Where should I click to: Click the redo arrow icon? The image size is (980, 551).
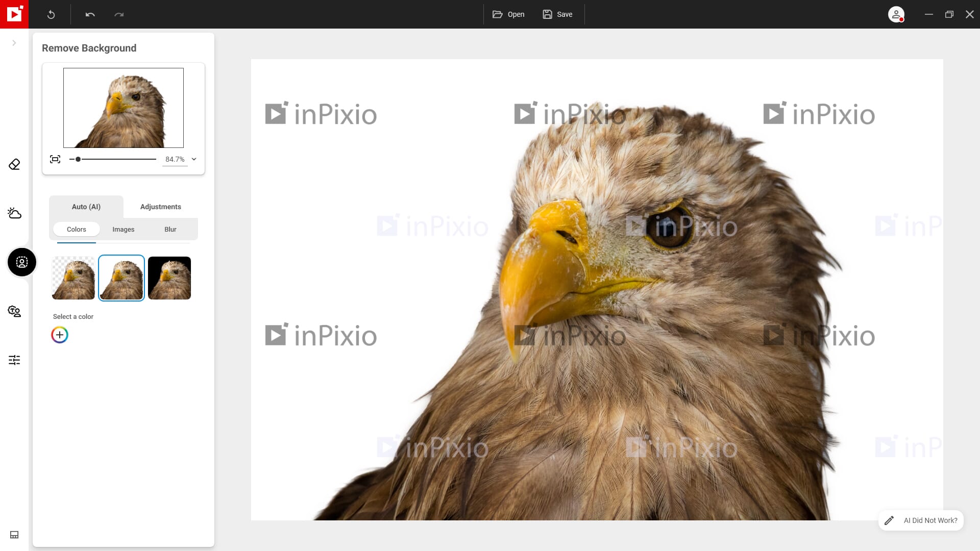click(x=119, y=14)
